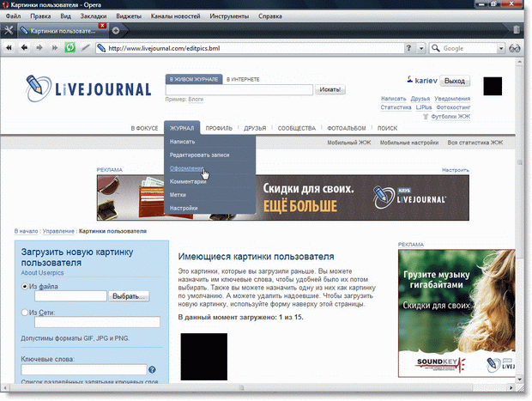Image resolution: width=532 pixels, height=401 pixels.
Task: Open the Вся статистика ЖЖ link
Action: coord(475,143)
